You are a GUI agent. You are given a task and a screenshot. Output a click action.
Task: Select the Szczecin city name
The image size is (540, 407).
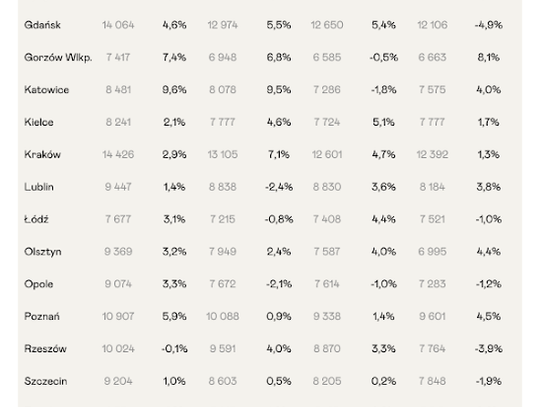[45, 381]
